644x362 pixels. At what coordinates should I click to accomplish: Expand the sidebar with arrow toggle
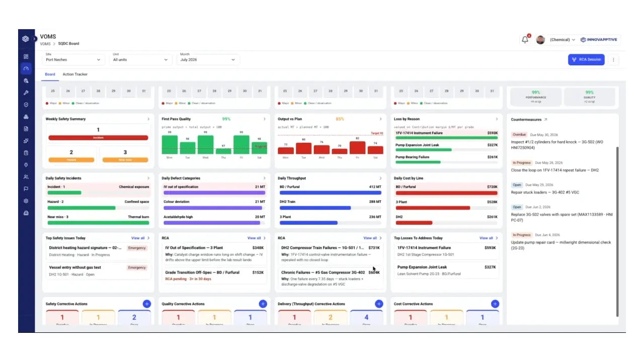point(35,39)
